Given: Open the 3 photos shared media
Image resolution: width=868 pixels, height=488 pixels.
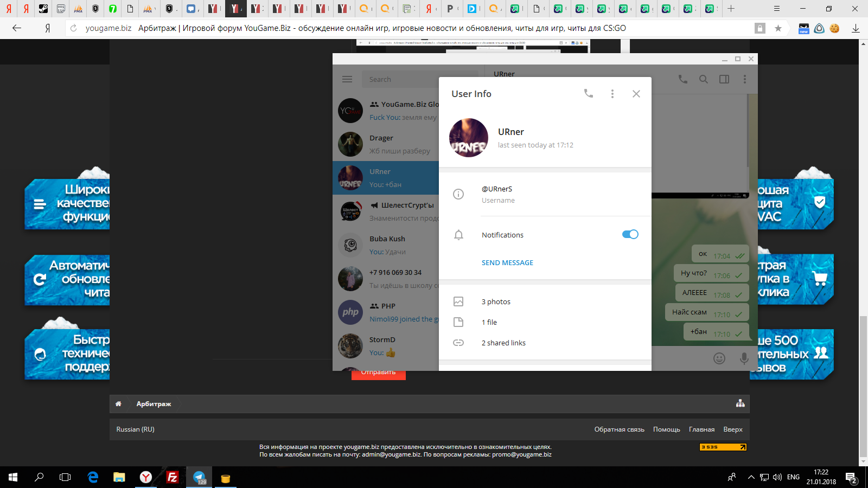Looking at the screenshot, I should [x=496, y=301].
